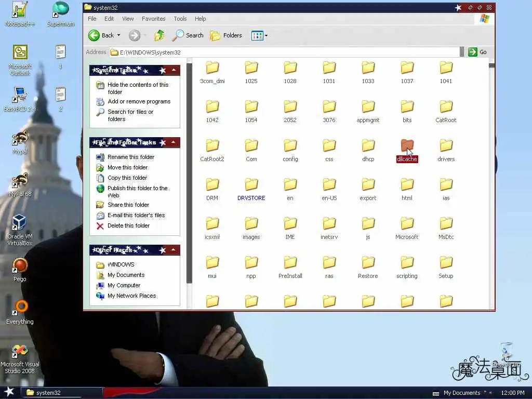Open the Help menu
532x399 pixels.
(200, 19)
